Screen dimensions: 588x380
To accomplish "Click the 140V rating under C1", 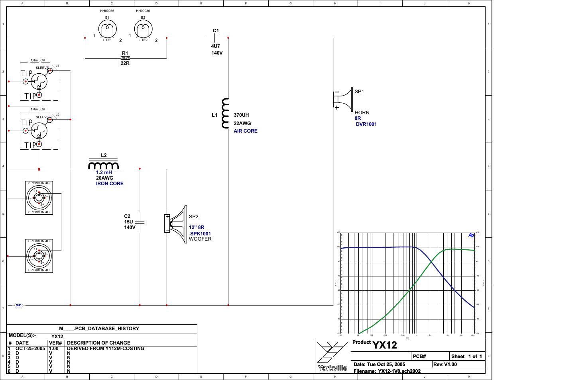I will (x=217, y=53).
